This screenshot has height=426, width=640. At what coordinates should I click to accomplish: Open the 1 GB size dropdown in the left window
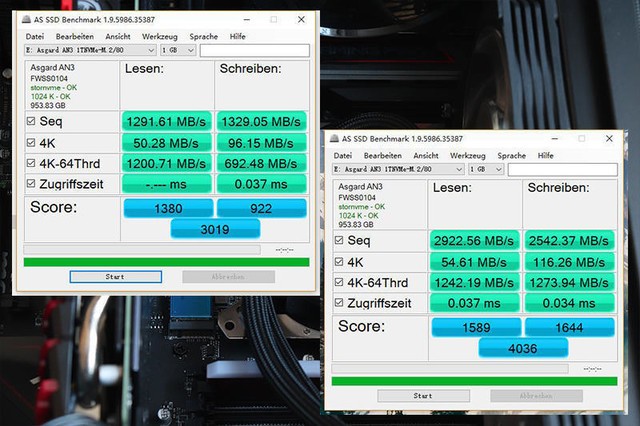[178, 50]
